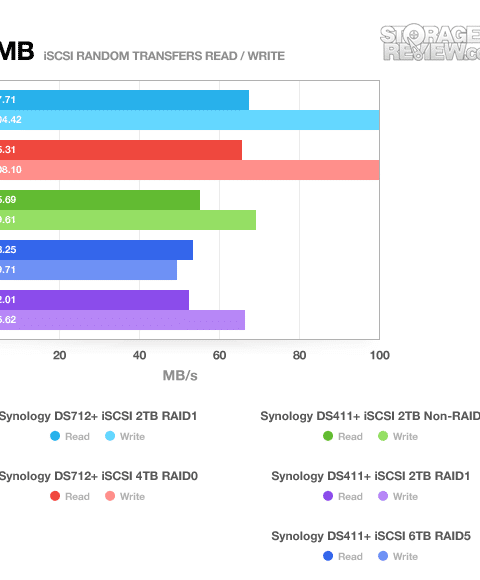
Task: Select the dark green 5.69 read bar
Action: [100, 200]
